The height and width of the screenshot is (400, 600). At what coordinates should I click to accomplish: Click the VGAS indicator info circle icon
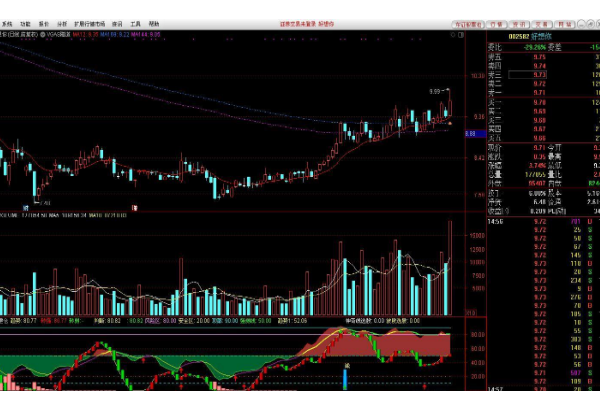pyautogui.click(x=42, y=34)
